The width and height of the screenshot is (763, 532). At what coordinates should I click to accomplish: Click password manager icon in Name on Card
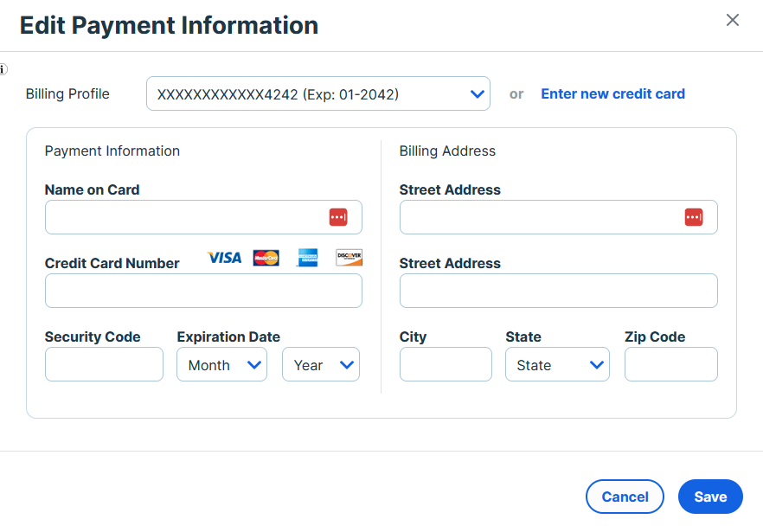[x=338, y=217]
